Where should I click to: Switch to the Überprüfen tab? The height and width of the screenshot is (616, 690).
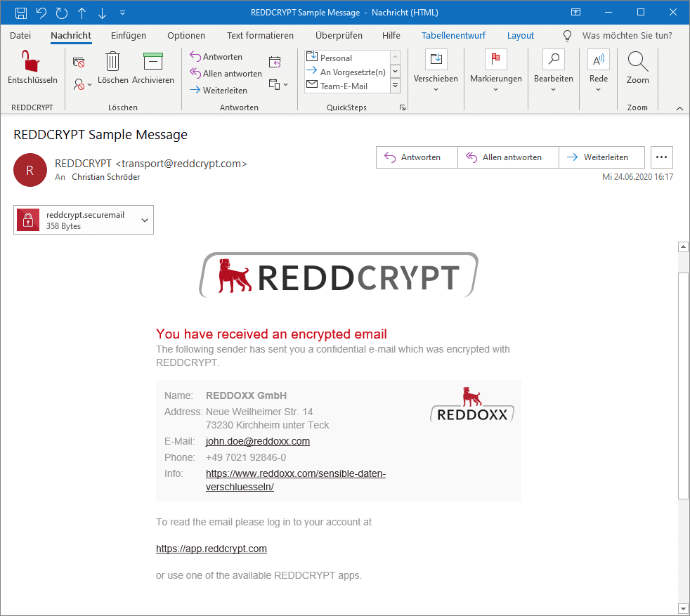339,36
